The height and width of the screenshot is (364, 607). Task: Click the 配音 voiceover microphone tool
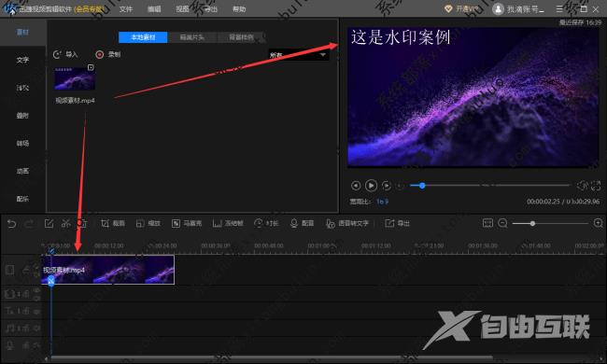click(302, 223)
